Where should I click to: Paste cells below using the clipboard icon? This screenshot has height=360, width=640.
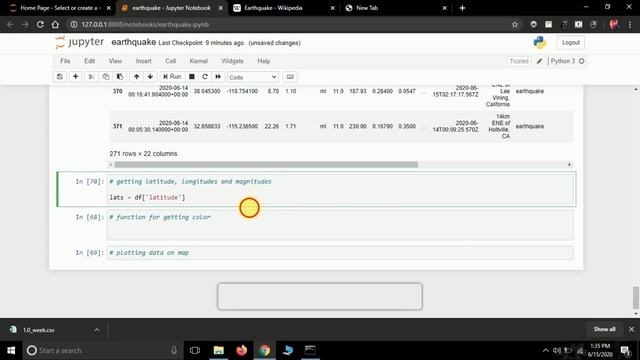point(120,77)
